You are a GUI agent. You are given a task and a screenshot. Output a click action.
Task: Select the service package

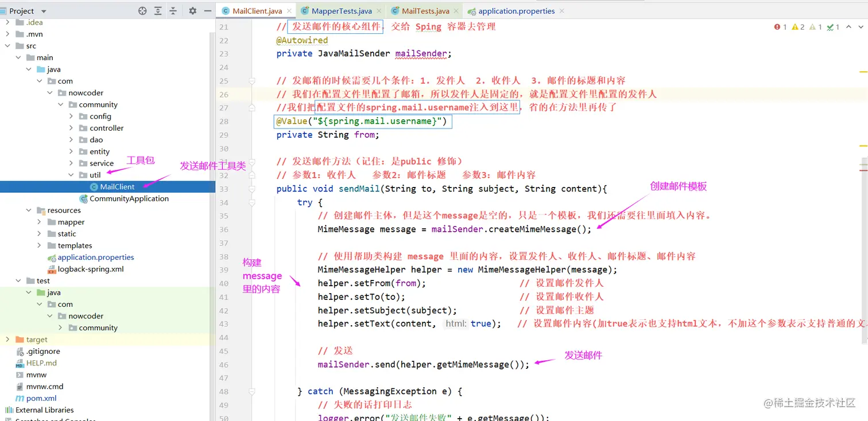tap(102, 163)
